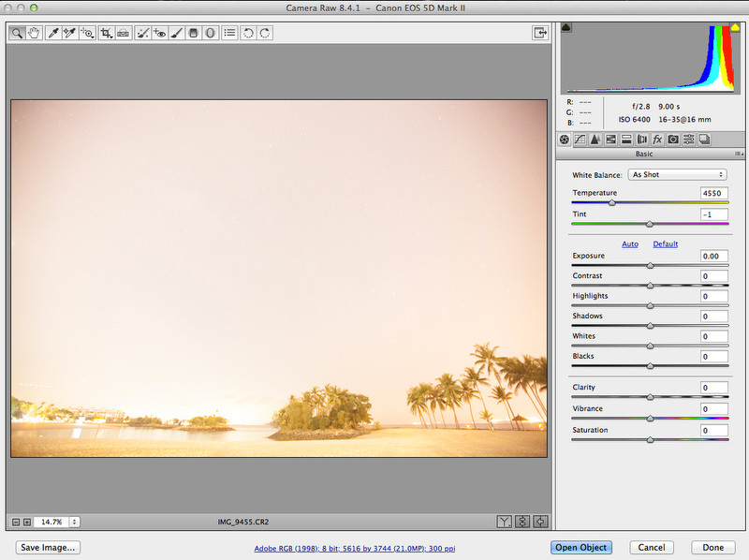Screen dimensions: 749x560
Task: Toggle full screen mode button
Action: 540,33
